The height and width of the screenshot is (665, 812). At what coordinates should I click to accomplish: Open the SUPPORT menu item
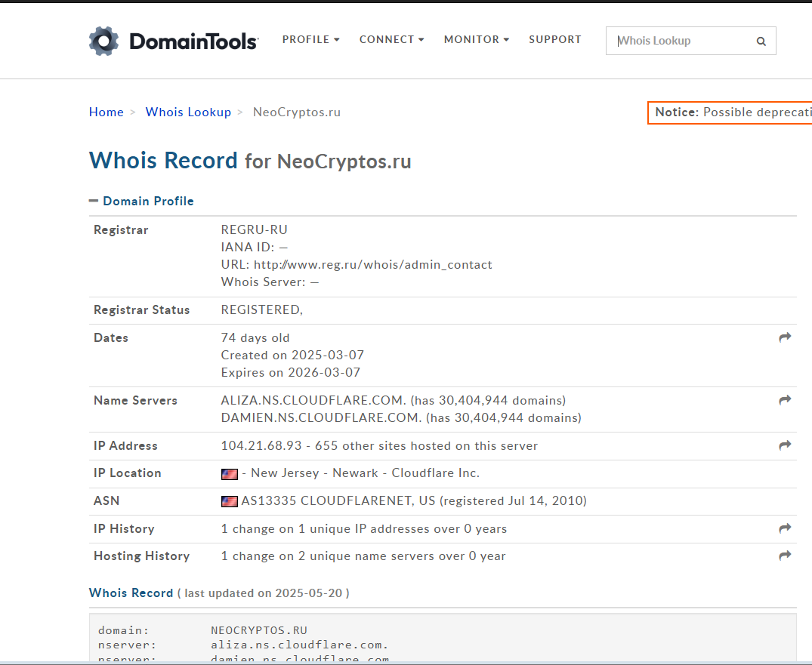[555, 39]
